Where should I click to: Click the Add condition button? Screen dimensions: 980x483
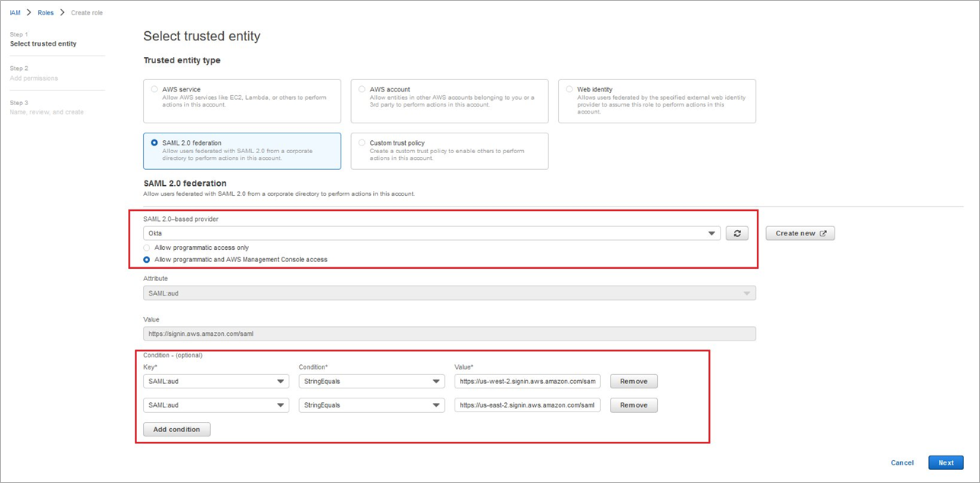pyautogui.click(x=177, y=430)
